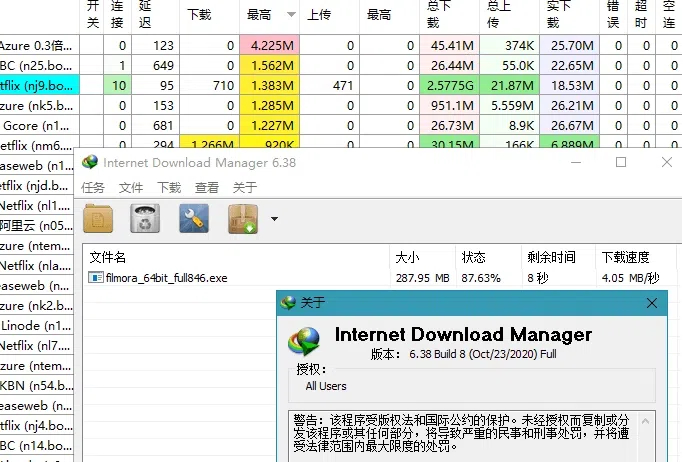Click the 287.95 MB size cell
The image size is (683, 463).
point(422,278)
